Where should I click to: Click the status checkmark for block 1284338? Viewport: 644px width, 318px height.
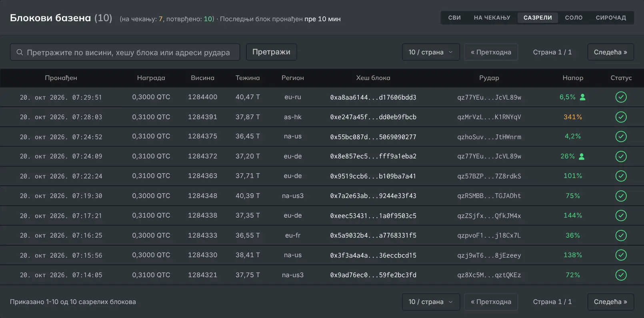621,216
